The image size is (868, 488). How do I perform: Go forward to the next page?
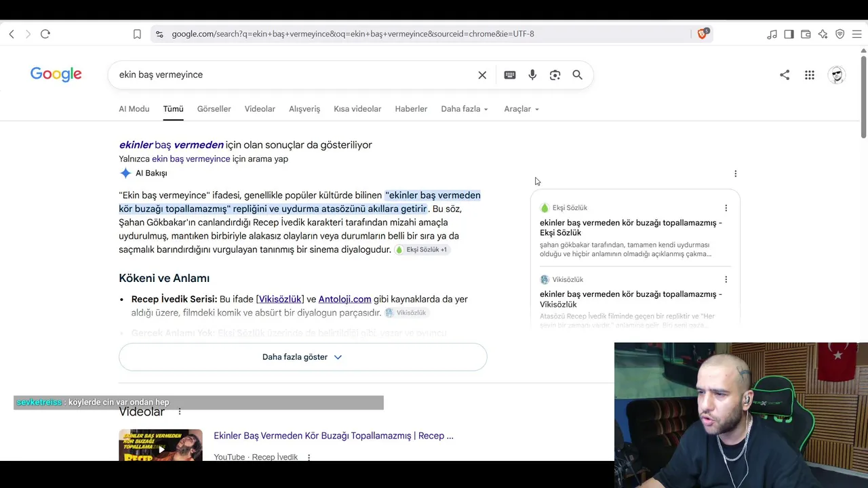[x=28, y=34]
